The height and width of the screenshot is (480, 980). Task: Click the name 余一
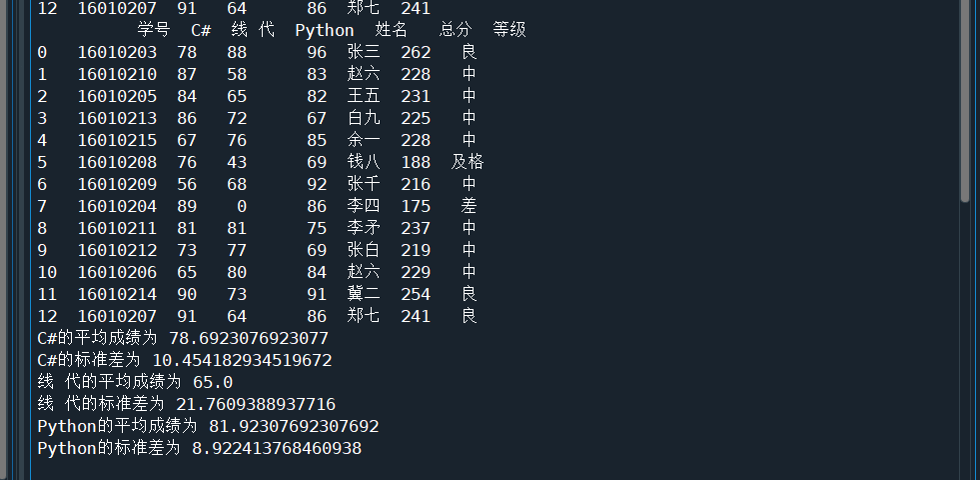click(x=364, y=140)
